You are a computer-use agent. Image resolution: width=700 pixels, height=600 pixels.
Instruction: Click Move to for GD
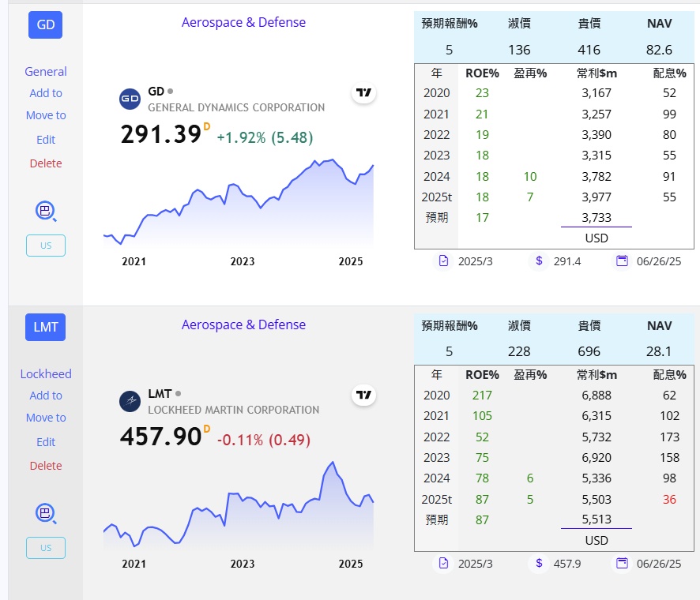point(46,115)
